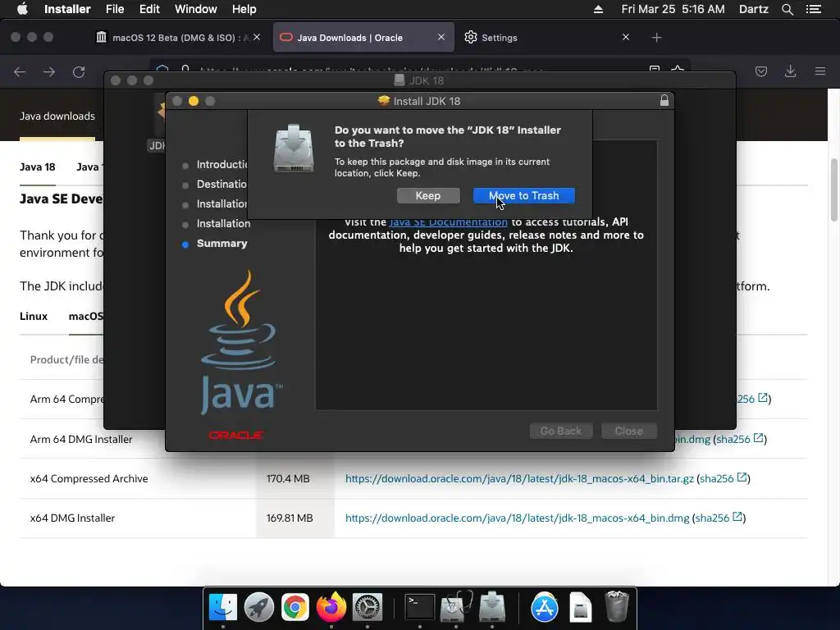Open the Trash in the dock
The image size is (840, 630).
(617, 608)
